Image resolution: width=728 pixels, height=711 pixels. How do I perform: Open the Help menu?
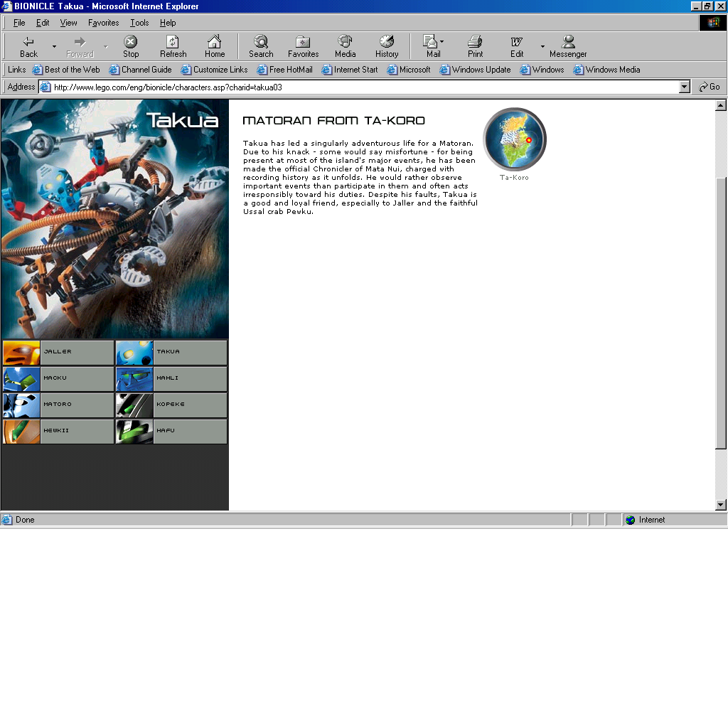pos(168,23)
